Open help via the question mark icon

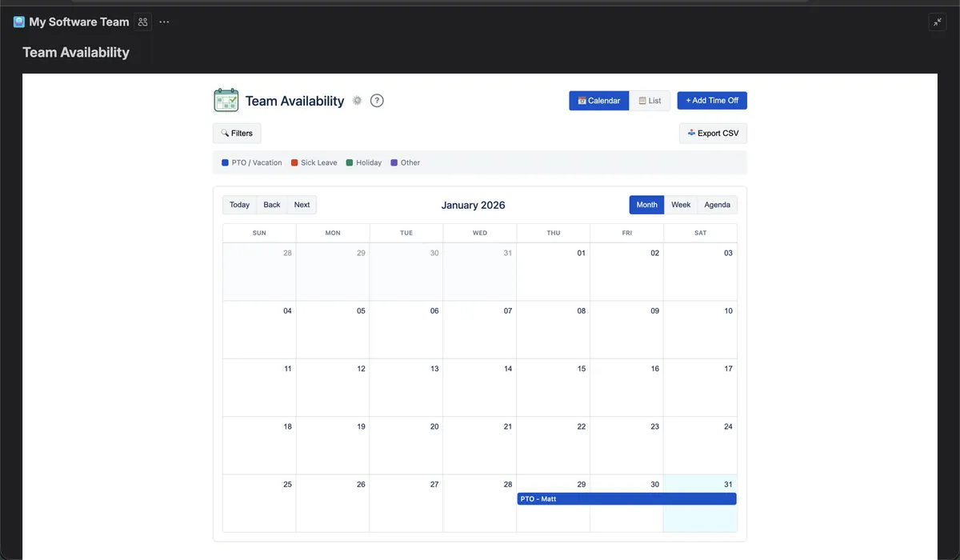[x=378, y=101]
